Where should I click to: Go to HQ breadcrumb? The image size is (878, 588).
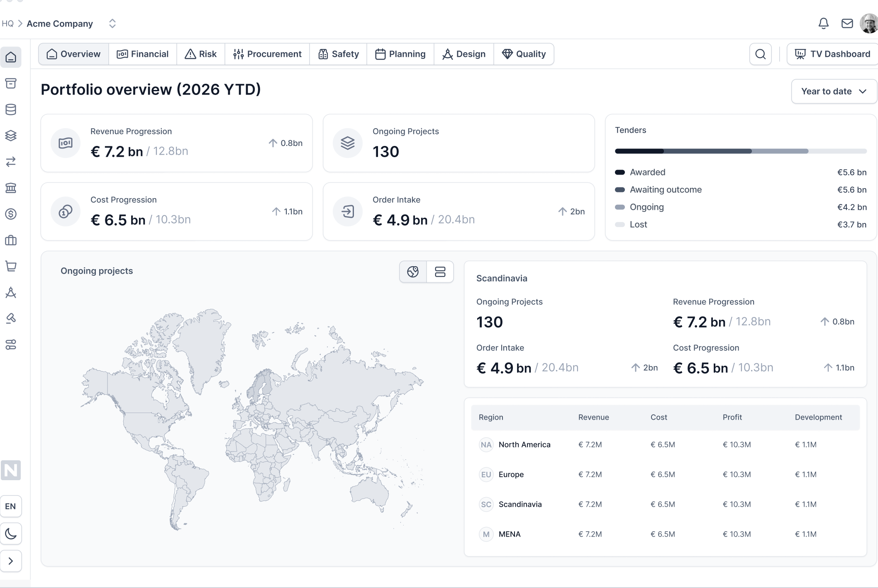7,24
